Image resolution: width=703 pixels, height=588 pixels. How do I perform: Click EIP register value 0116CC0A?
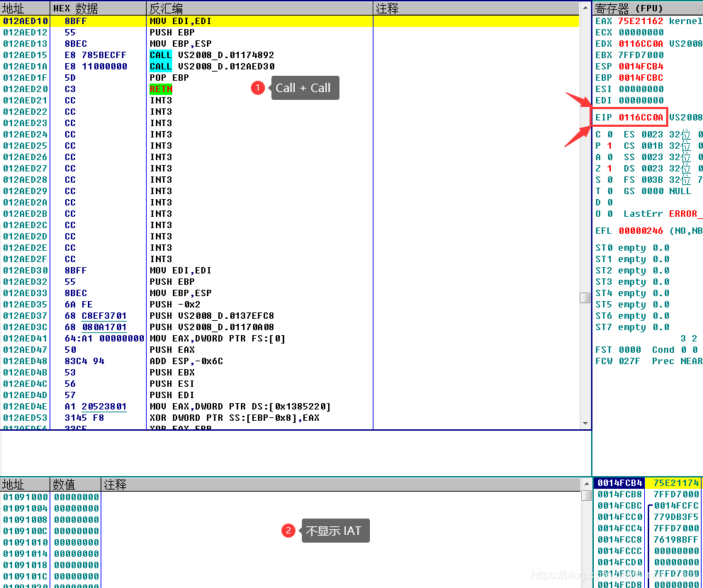(x=641, y=118)
